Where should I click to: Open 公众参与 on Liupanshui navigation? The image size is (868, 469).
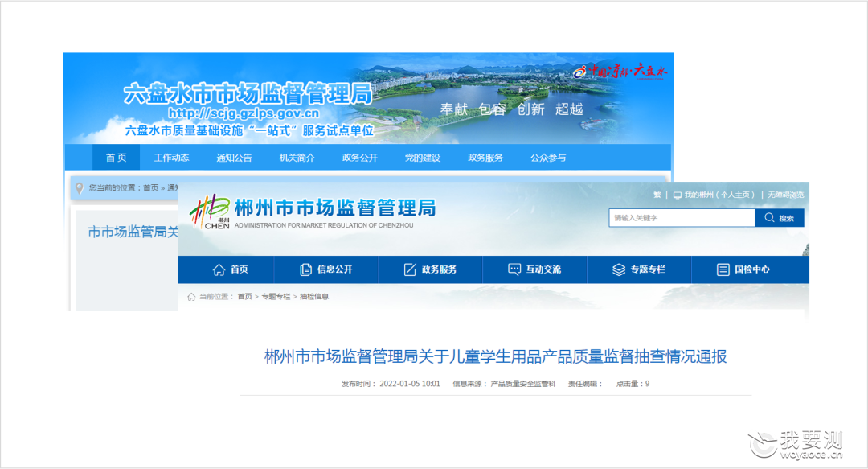(548, 158)
